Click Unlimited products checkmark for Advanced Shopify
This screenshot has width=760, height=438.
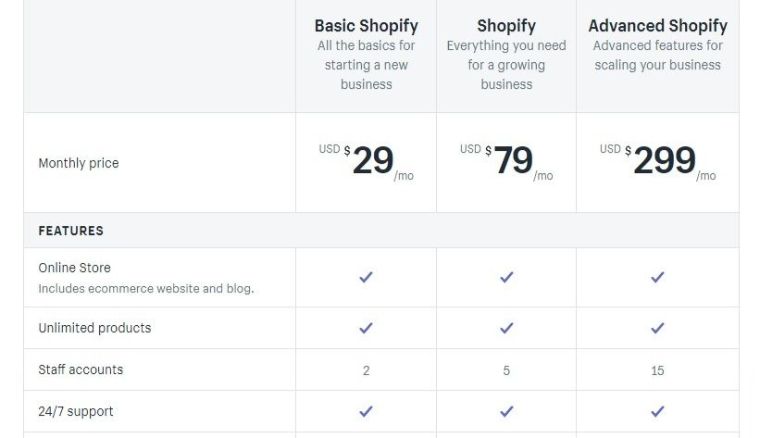pos(657,328)
